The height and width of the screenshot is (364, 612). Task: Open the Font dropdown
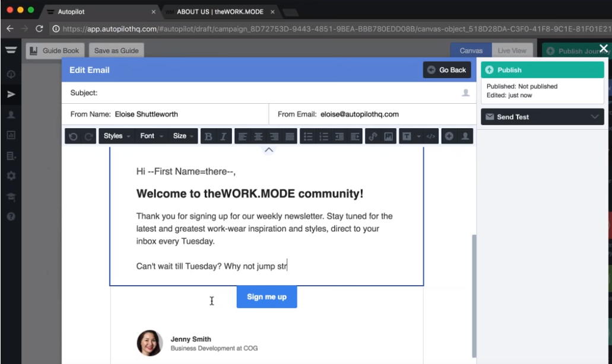(x=152, y=136)
